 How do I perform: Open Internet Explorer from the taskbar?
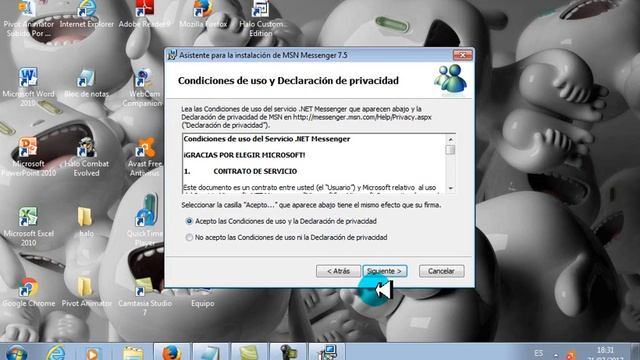56,352
